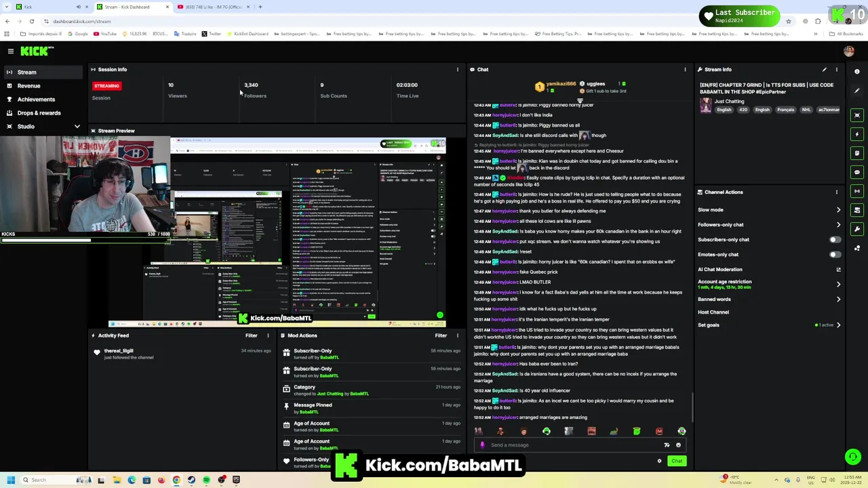
Task: Select the mod actions widget icon in rail
Action: click(857, 210)
